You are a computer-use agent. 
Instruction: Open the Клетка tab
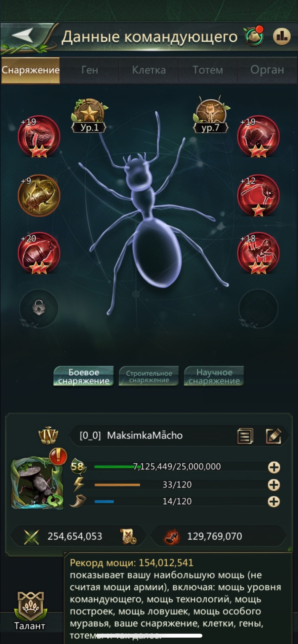(149, 70)
